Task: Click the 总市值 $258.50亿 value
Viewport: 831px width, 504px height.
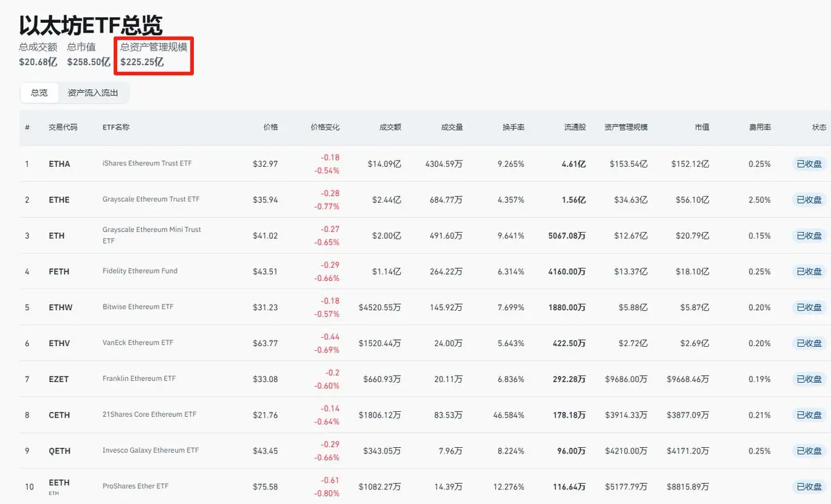Action: click(x=89, y=62)
